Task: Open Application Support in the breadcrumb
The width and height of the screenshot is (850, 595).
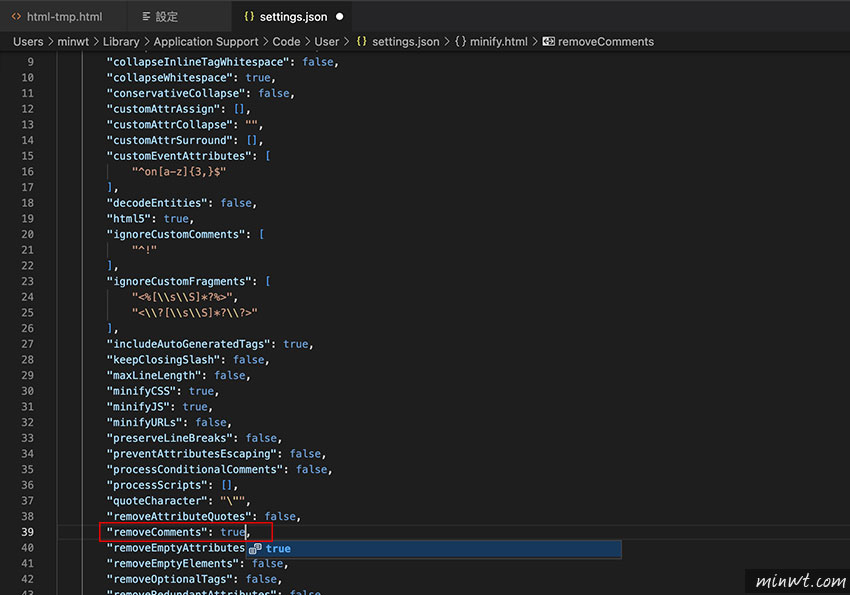Action: pos(206,42)
